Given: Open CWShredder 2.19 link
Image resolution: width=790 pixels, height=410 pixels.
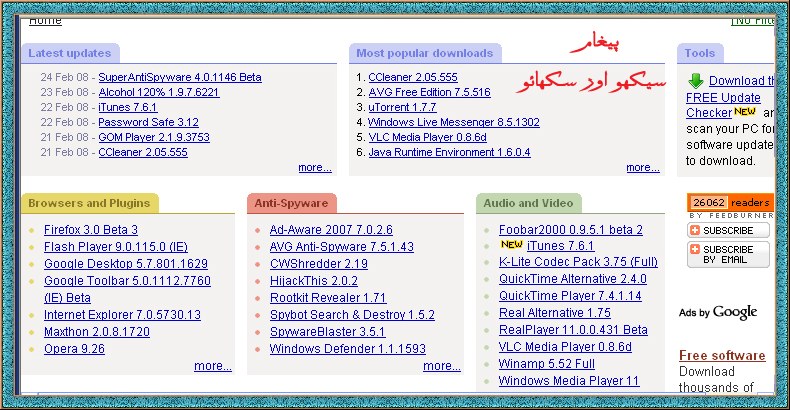Looking at the screenshot, I should coord(319,264).
